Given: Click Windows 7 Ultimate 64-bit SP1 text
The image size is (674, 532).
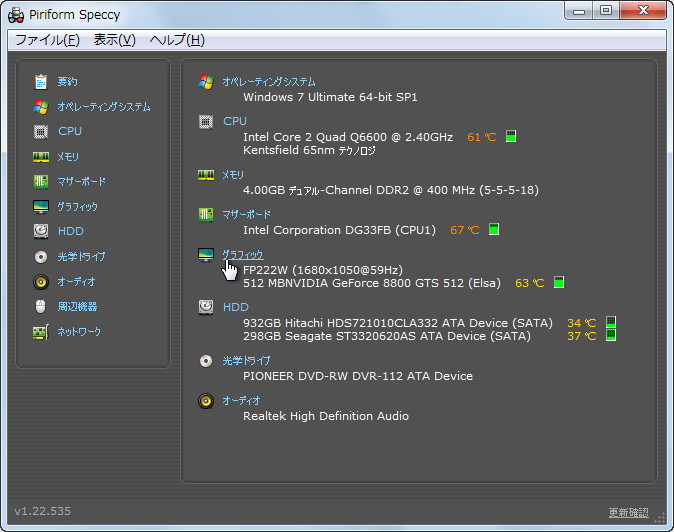Looking at the screenshot, I should 330,97.
